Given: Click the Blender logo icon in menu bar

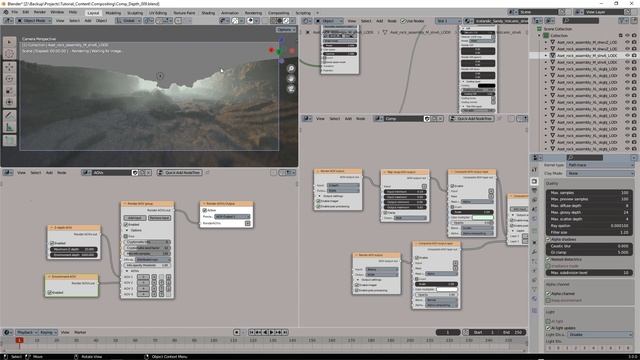Looking at the screenshot, I should [6, 12].
